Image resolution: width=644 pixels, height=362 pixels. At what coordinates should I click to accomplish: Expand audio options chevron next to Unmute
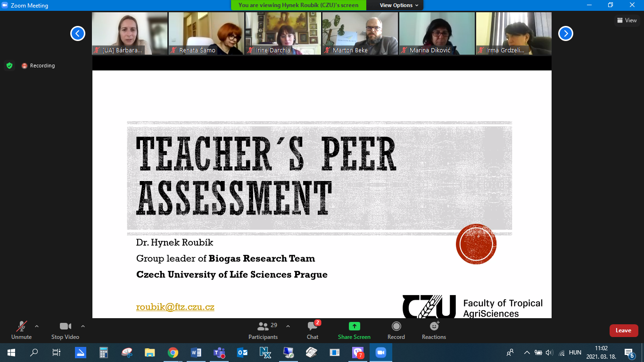[x=37, y=326]
